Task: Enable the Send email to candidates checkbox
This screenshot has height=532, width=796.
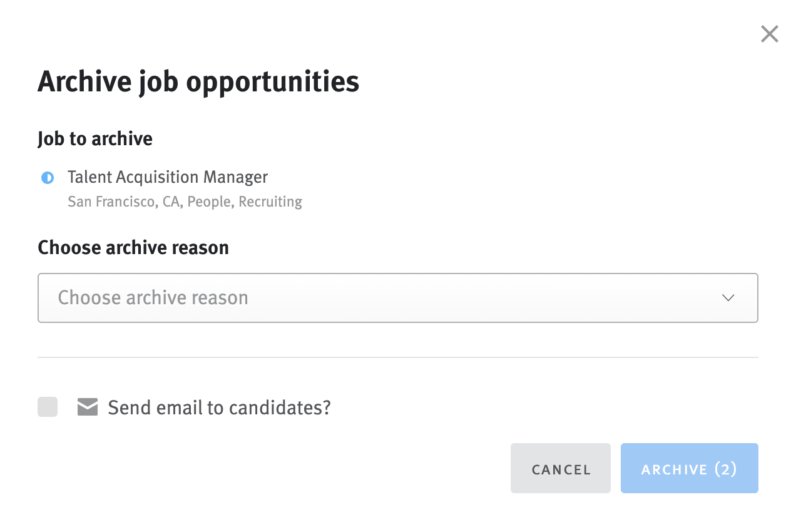Action: (x=47, y=407)
